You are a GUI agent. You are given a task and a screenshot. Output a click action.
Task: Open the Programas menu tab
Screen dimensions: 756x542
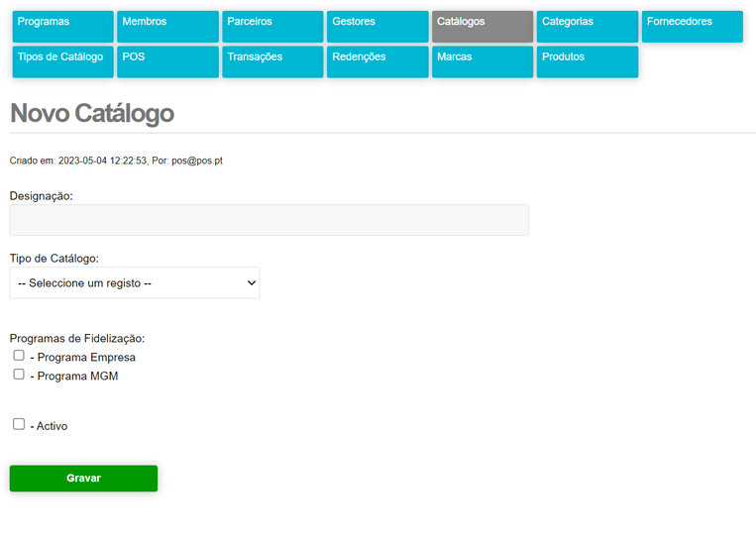tap(61, 27)
